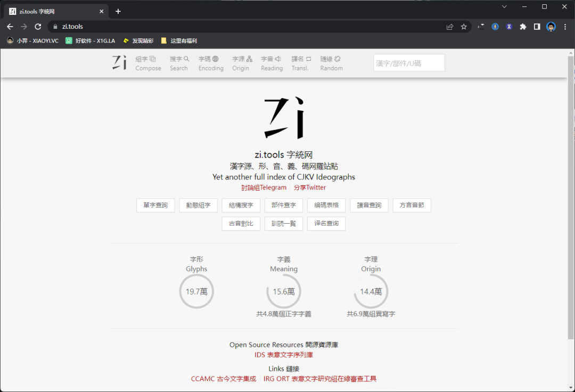
Task: Open the 好软件 - X1G.LA bookmark
Action: pyautogui.click(x=90, y=40)
